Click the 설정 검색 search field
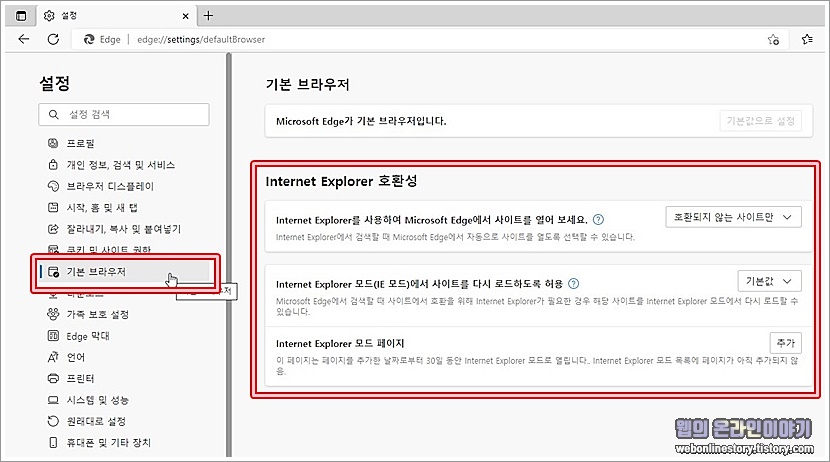 [x=124, y=114]
